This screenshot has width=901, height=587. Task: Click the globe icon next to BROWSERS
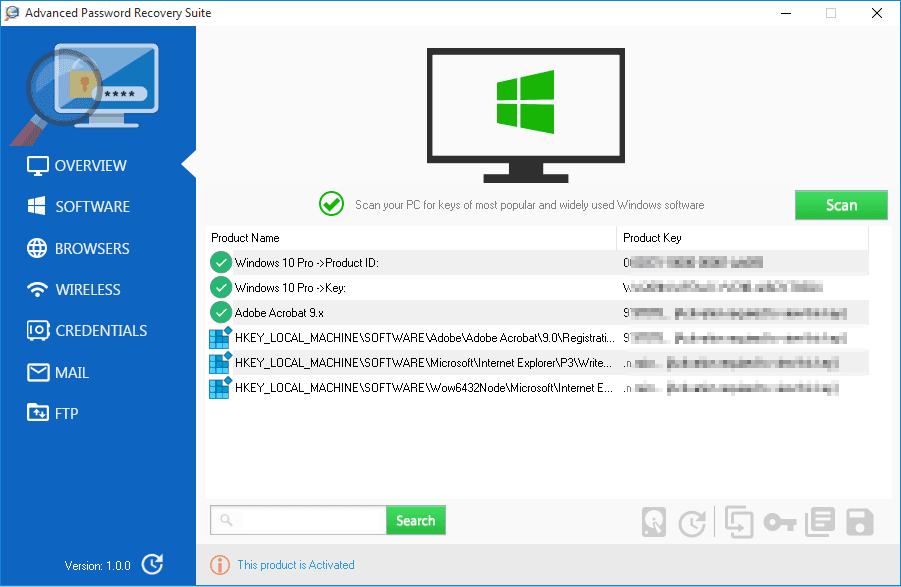37,248
